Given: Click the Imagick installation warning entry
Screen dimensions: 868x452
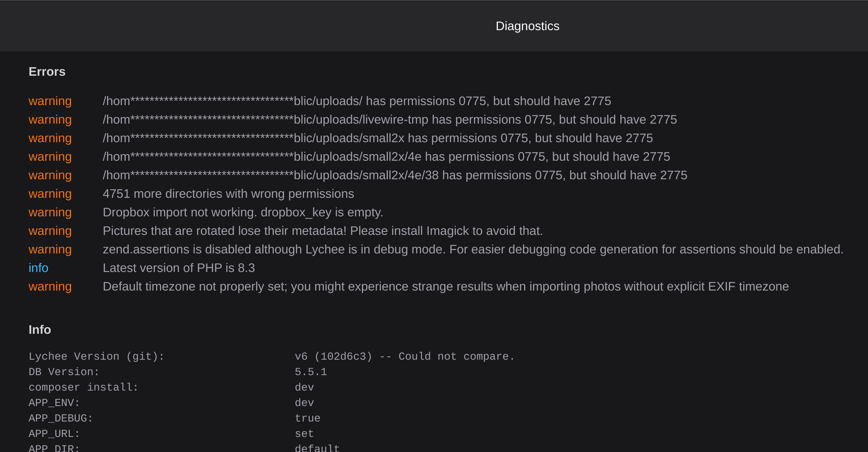Looking at the screenshot, I should (x=323, y=231).
